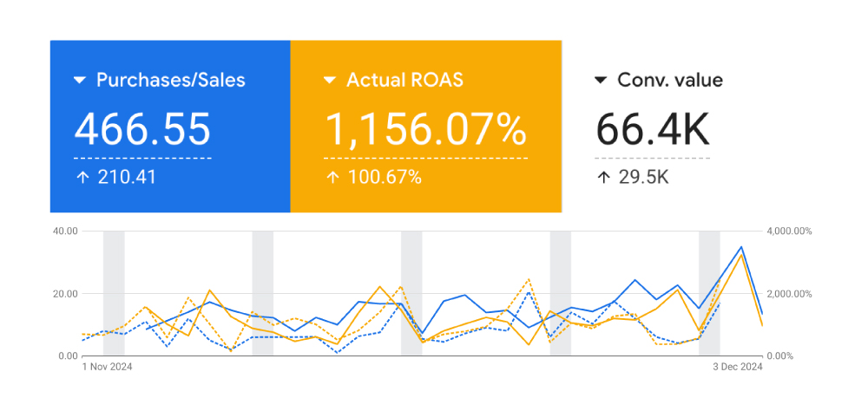Click the 66.4K conversion value figure
This screenshot has width=868, height=411.
click(653, 130)
